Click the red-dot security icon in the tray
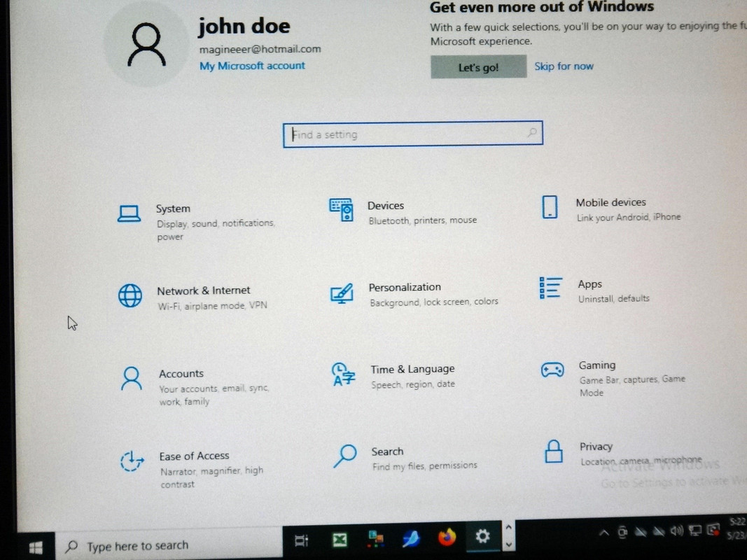Image resolution: width=747 pixels, height=560 pixels. (x=713, y=529)
